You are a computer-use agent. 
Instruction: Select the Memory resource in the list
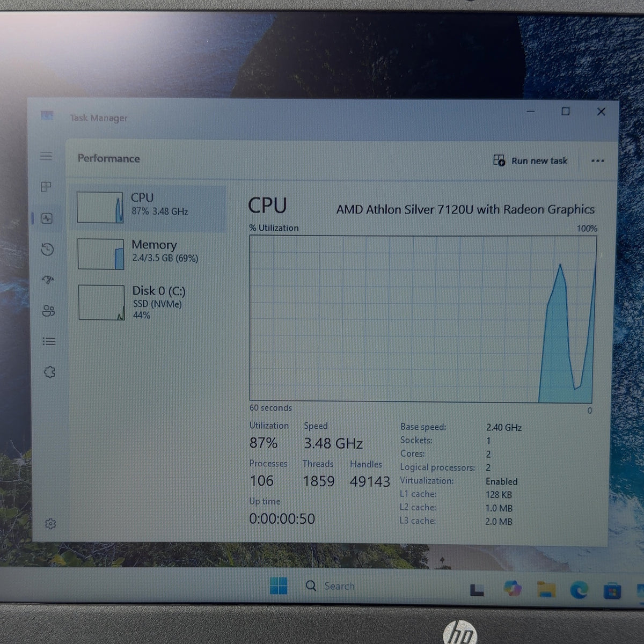tap(150, 254)
